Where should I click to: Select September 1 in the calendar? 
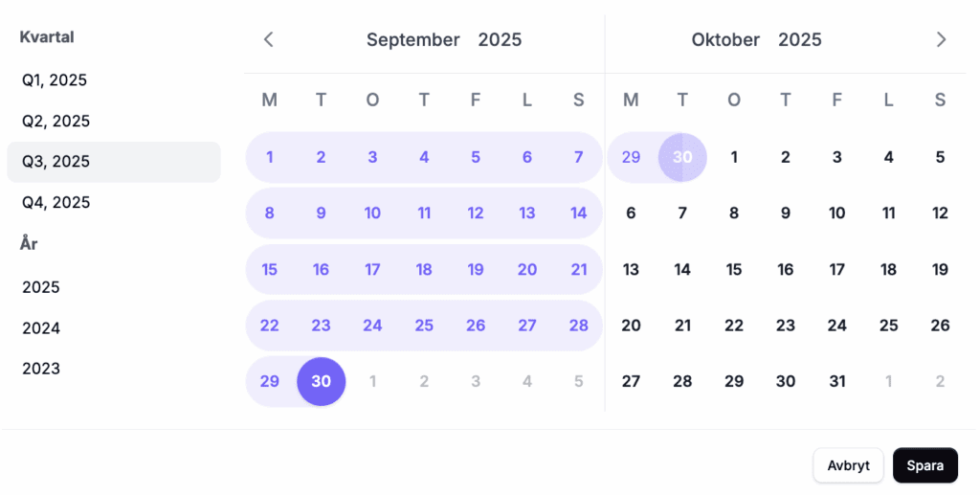(x=270, y=158)
